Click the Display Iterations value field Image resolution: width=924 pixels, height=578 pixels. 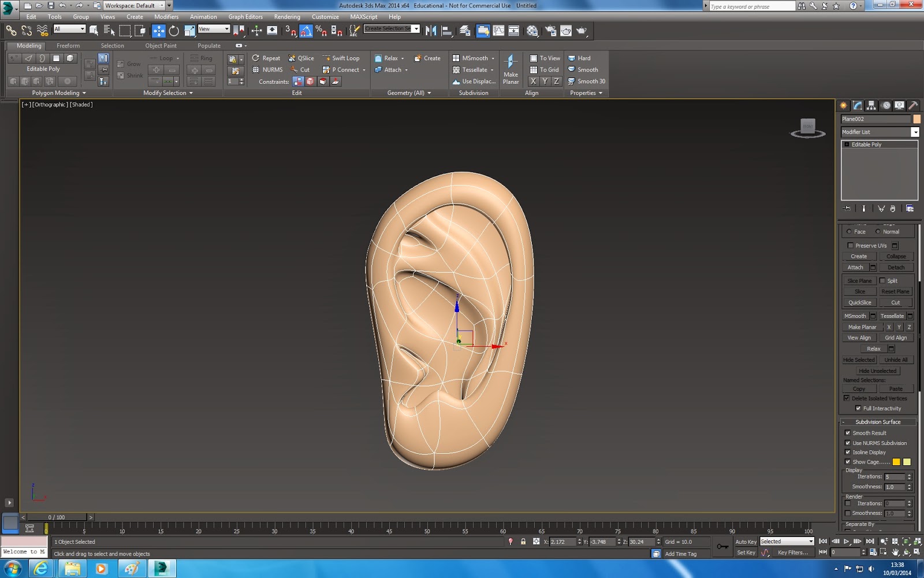pos(895,477)
